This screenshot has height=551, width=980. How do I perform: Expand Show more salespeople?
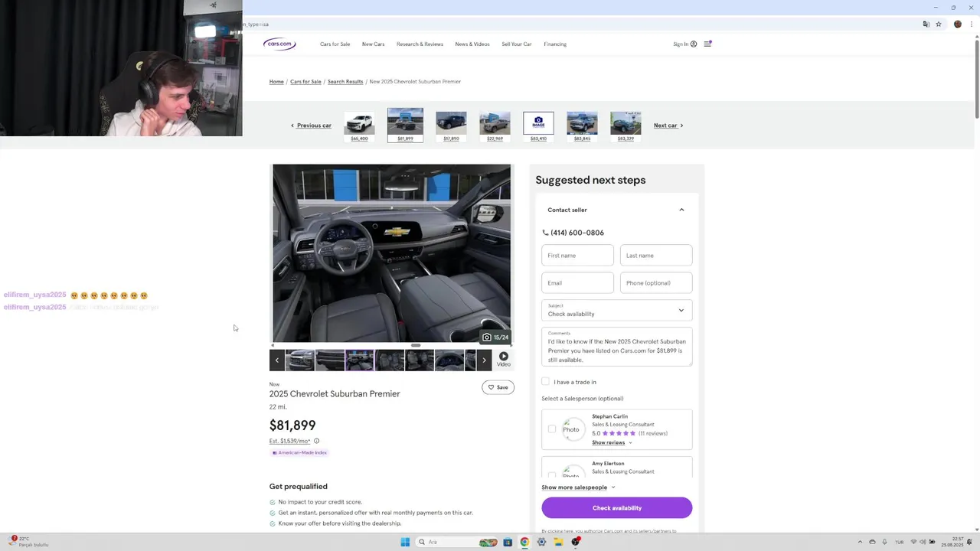pyautogui.click(x=578, y=487)
